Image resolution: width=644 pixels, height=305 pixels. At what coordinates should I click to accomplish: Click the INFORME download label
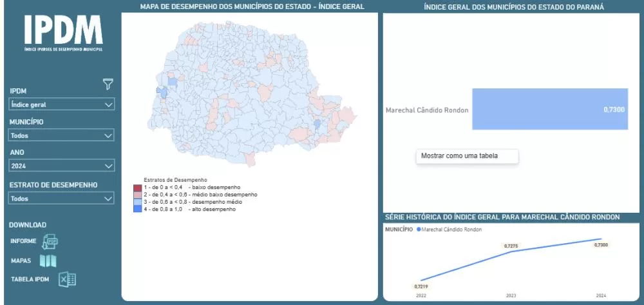coord(23,241)
